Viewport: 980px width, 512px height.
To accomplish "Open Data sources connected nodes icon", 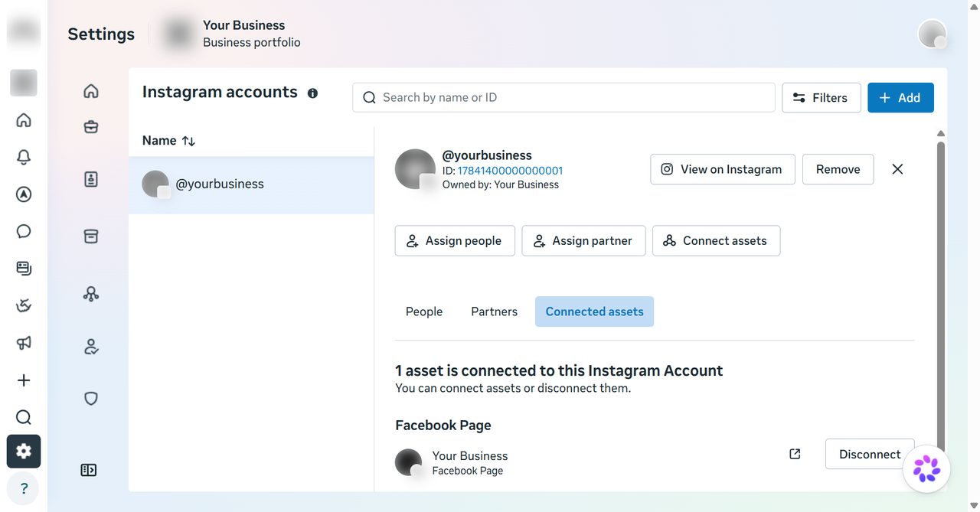I will pos(91,294).
